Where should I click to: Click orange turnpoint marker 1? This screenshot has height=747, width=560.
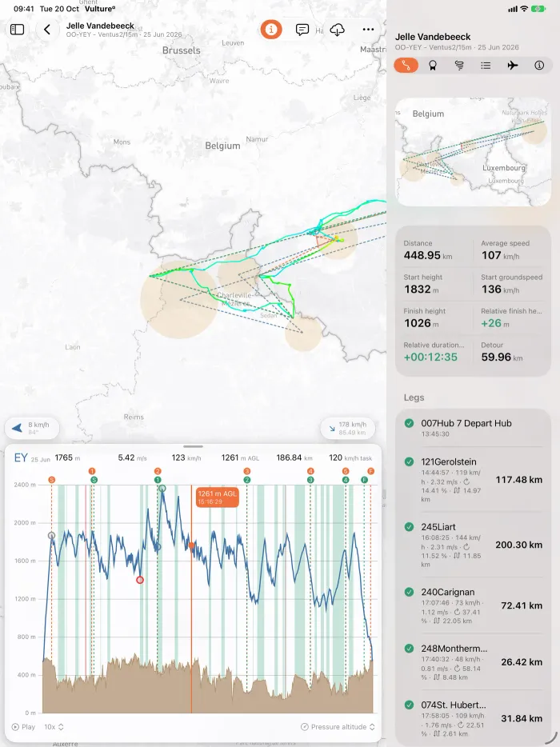92,471
